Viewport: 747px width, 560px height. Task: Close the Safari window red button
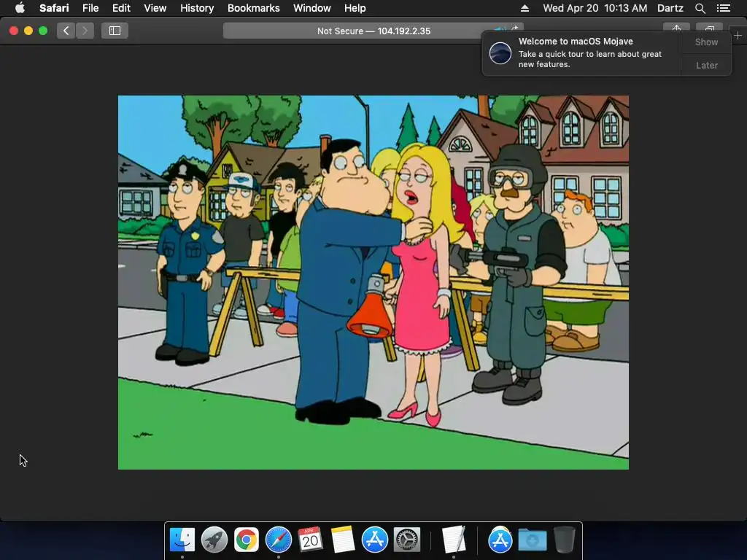pos(14,31)
